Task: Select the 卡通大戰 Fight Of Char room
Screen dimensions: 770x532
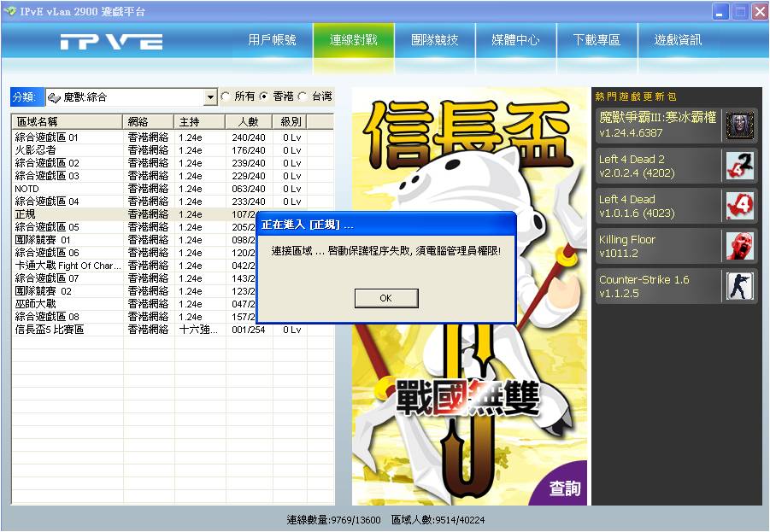Action: tap(133, 266)
